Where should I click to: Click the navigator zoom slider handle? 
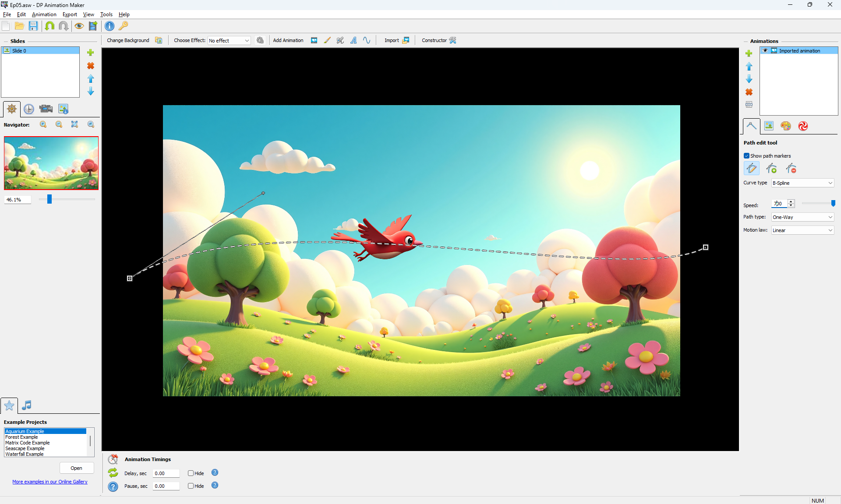coord(49,199)
